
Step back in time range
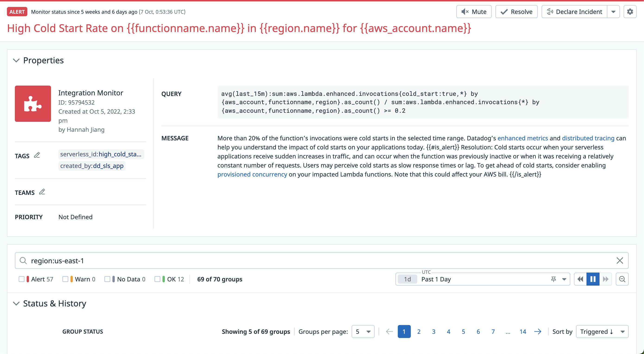pyautogui.click(x=580, y=279)
